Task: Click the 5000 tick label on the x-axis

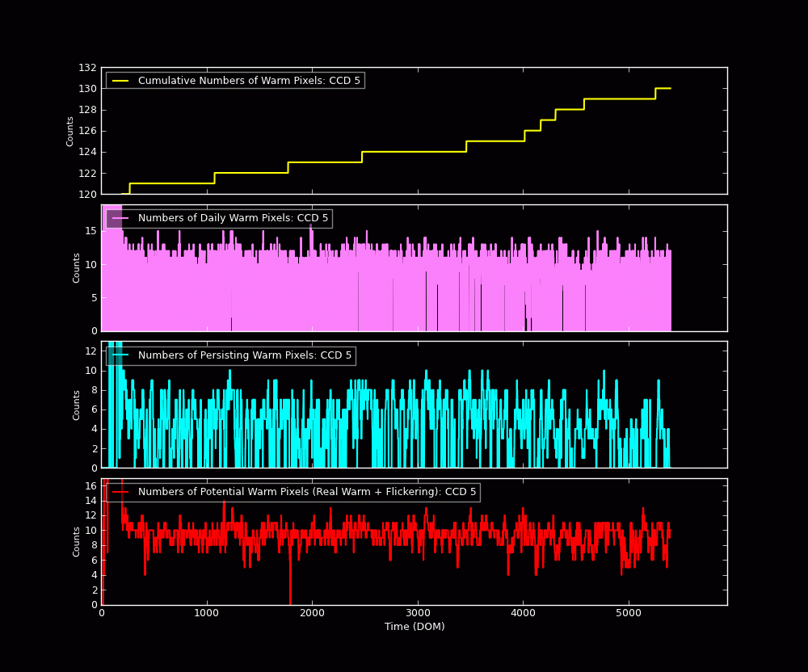Action: pos(629,613)
